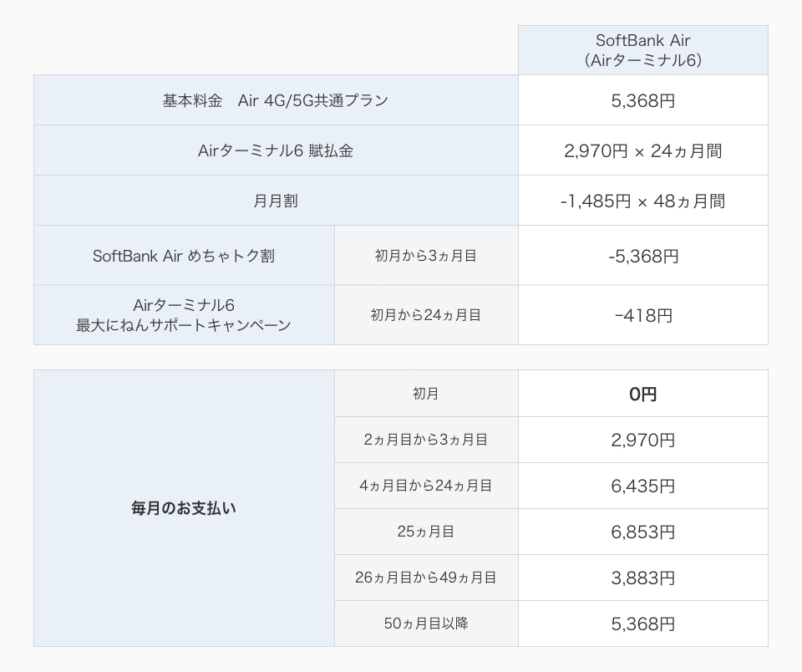Screen dimensions: 802x672
Task: Select the 25ヵ月目 period cell
Action: pos(426,532)
